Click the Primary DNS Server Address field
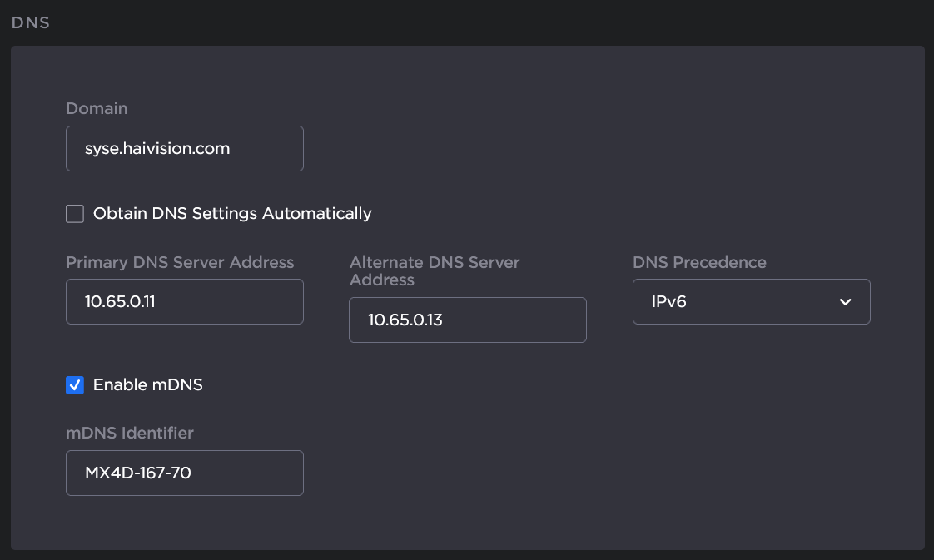 click(x=184, y=301)
